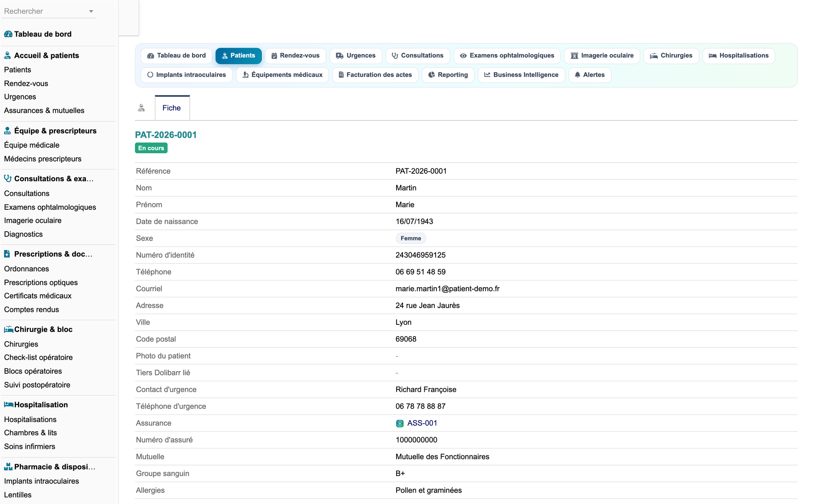Open Tableau de bord in the sidebar
Screen dimensions: 815x504
coord(43,34)
